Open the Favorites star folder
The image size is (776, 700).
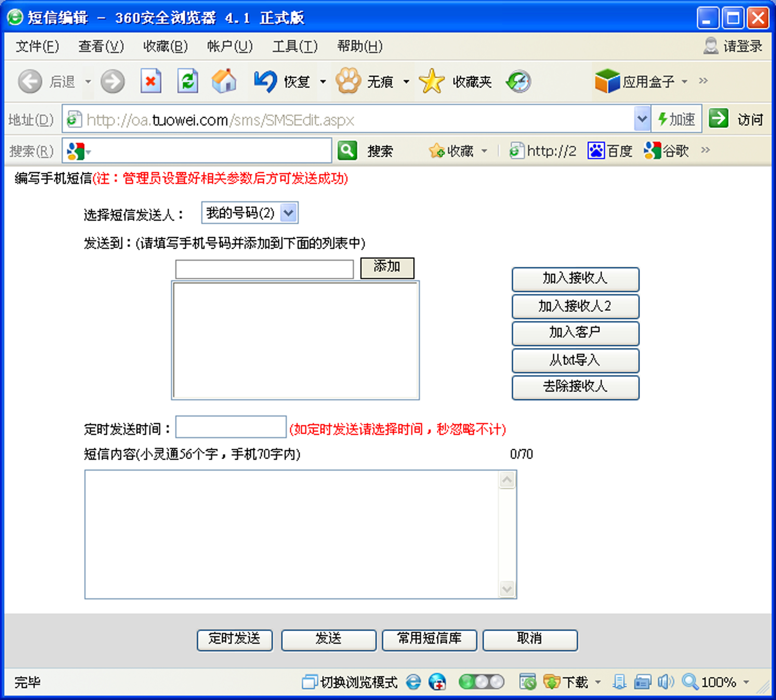click(432, 81)
